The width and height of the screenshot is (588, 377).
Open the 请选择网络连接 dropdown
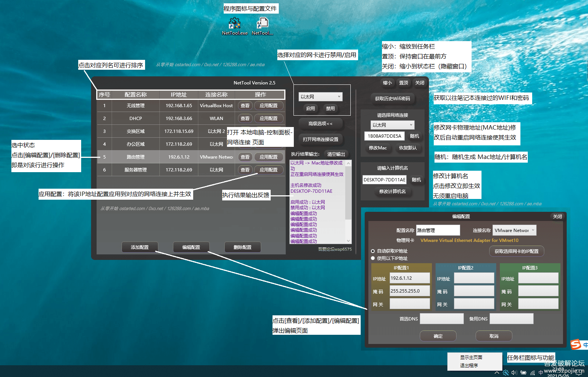tap(392, 125)
